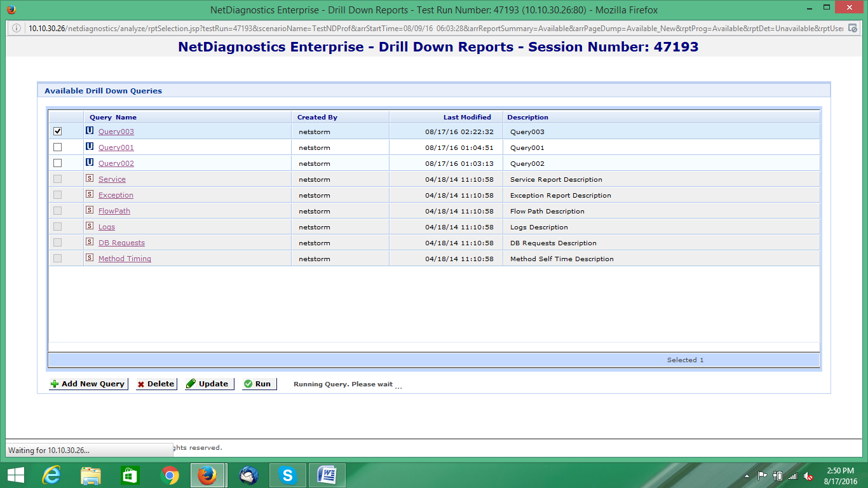Click 'Method Self Time Description' cell
The image size is (868, 488).
tap(562, 259)
